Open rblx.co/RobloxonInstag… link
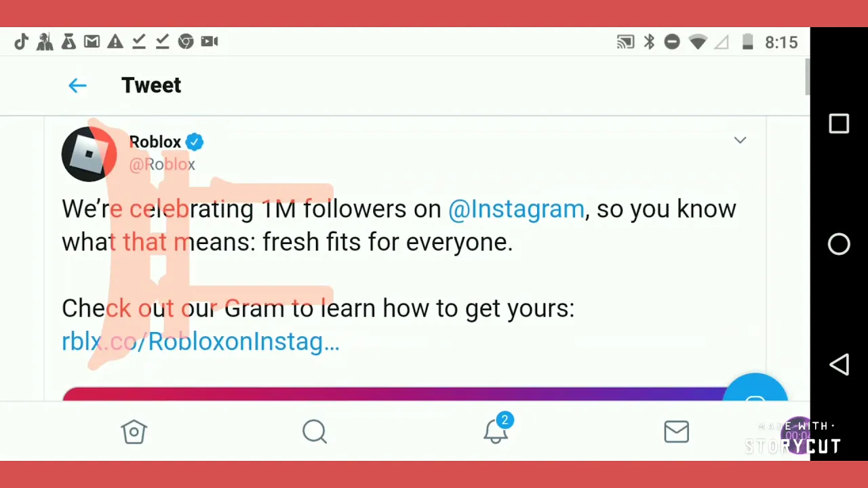 (200, 341)
